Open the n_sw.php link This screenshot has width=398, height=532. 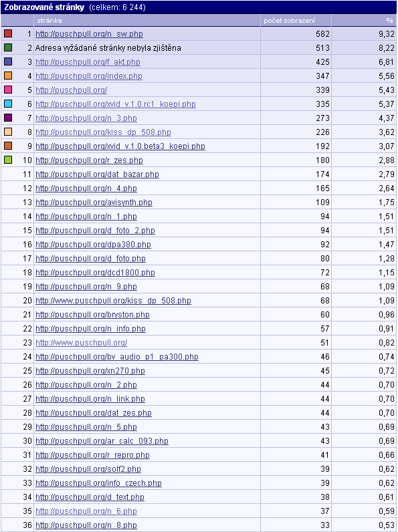[x=90, y=34]
